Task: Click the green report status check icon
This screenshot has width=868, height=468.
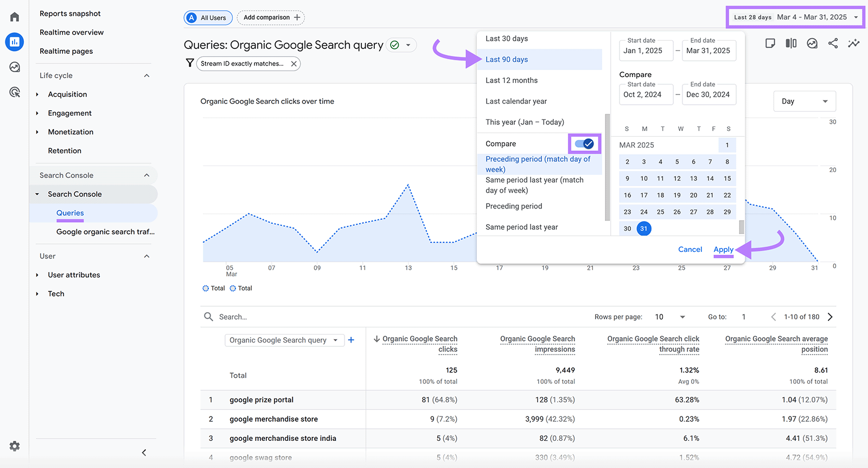Action: click(x=395, y=45)
